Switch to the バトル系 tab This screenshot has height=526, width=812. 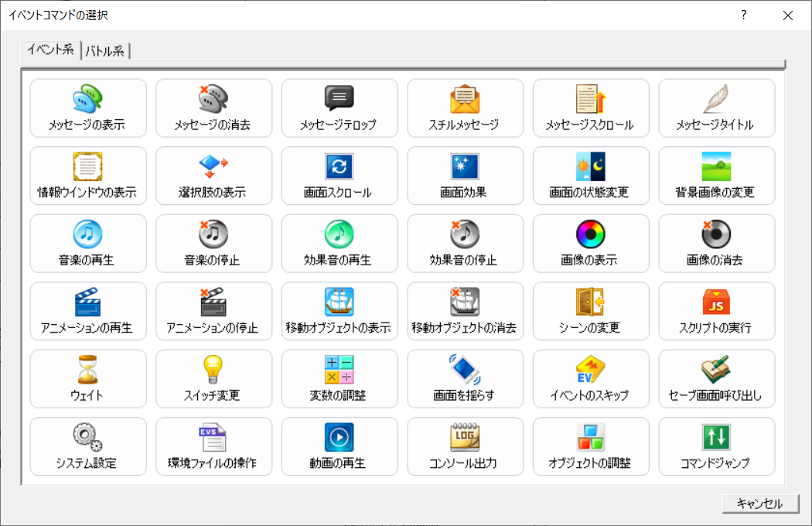pos(105,50)
